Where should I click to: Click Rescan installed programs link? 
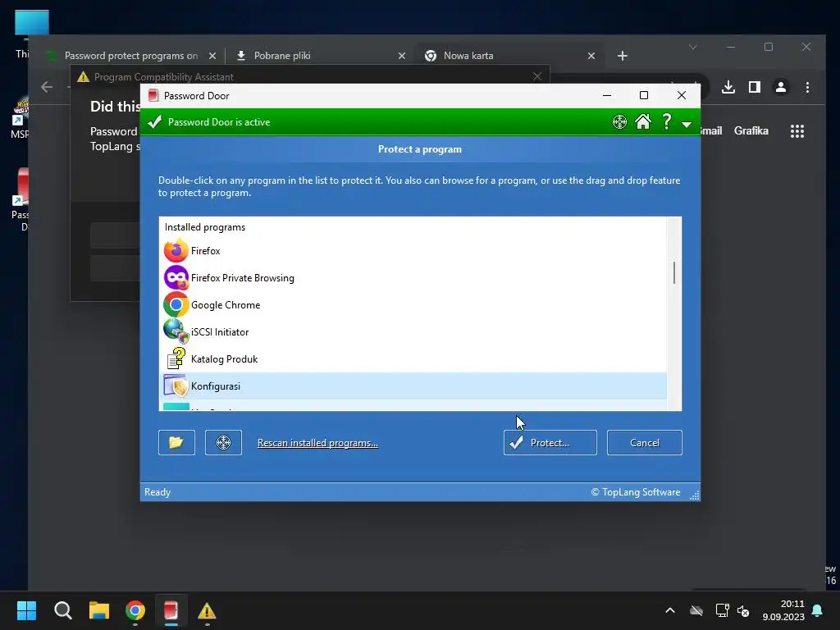[317, 443]
